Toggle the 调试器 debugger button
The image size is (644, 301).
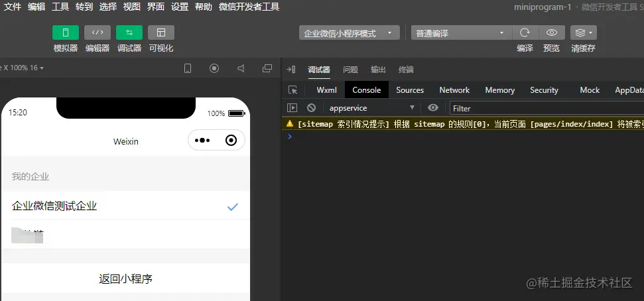click(129, 32)
